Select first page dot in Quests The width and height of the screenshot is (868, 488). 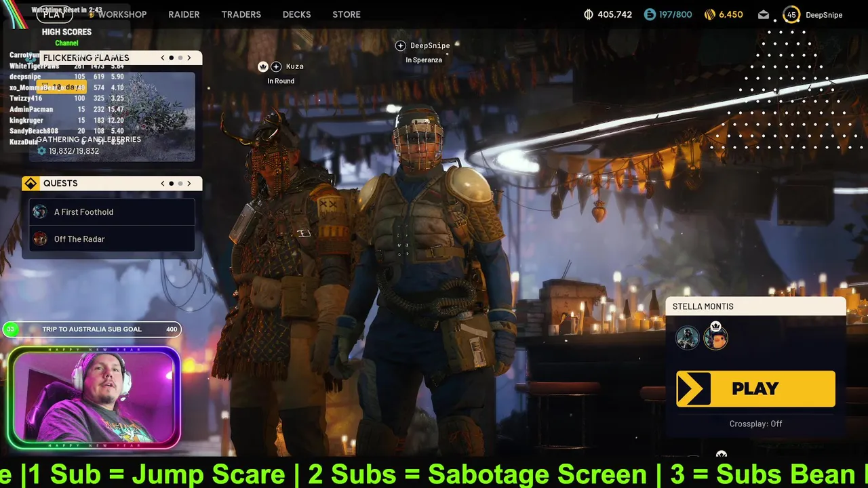172,184
